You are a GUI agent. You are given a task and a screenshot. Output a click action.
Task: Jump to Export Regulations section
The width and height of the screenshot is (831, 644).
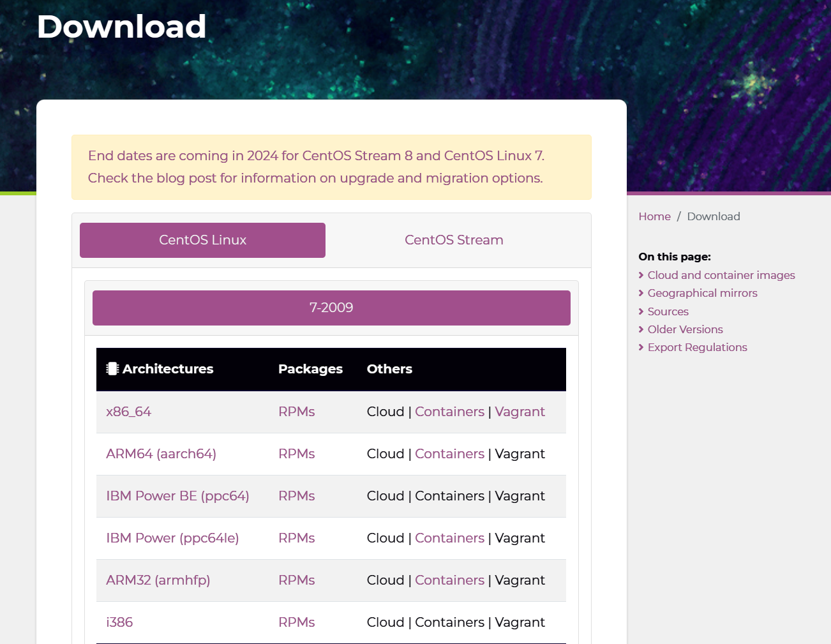pyautogui.click(x=697, y=347)
